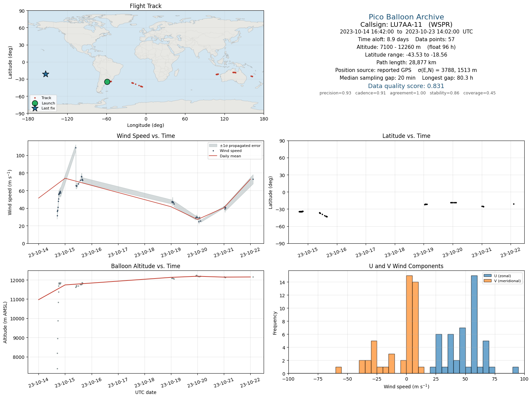532x398 pixels.
Task: Click the Wind Speed vs. Time title
Action: pyautogui.click(x=146, y=136)
